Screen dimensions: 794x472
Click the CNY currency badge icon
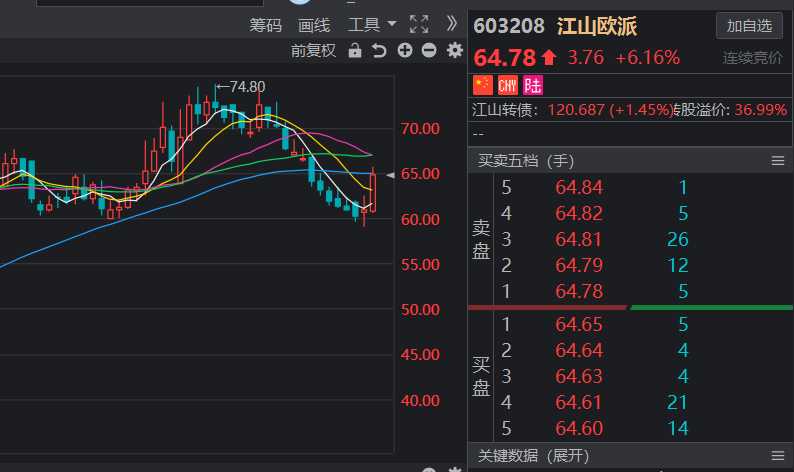[x=508, y=84]
